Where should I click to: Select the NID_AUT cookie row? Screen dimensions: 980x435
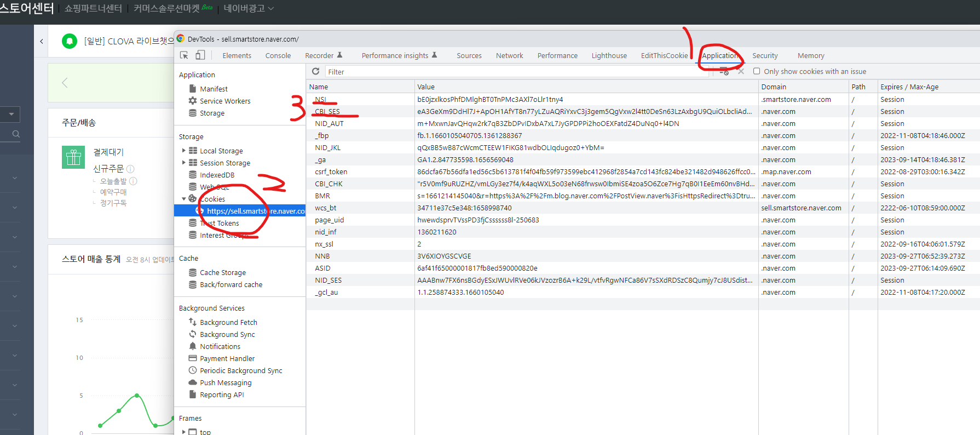pyautogui.click(x=329, y=124)
